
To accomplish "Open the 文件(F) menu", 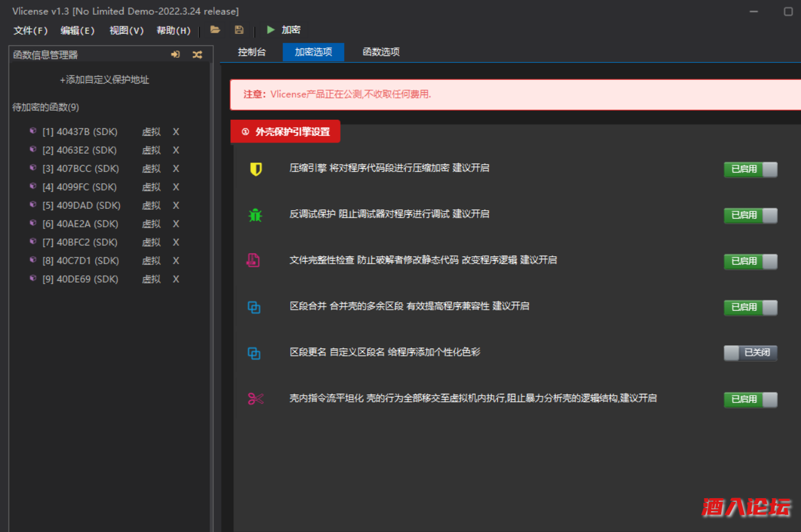I will (x=31, y=30).
